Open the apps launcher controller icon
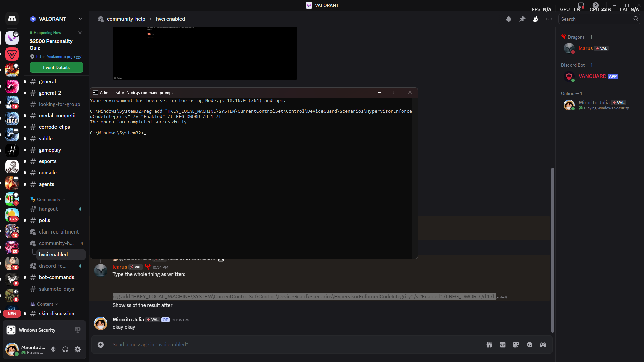Viewport: 644px width, 362px height. click(x=543, y=345)
